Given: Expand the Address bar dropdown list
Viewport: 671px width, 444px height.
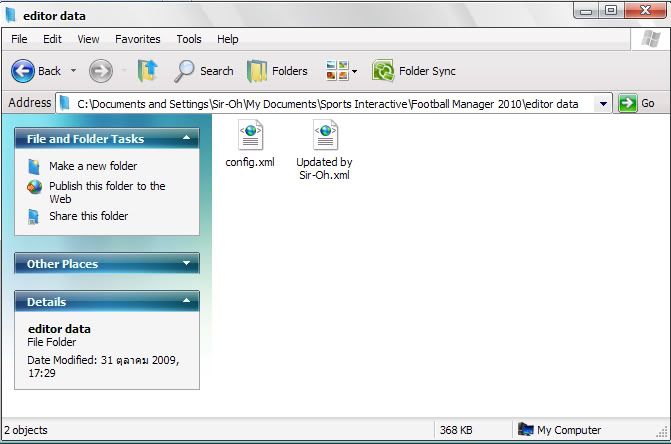Looking at the screenshot, I should [603, 104].
